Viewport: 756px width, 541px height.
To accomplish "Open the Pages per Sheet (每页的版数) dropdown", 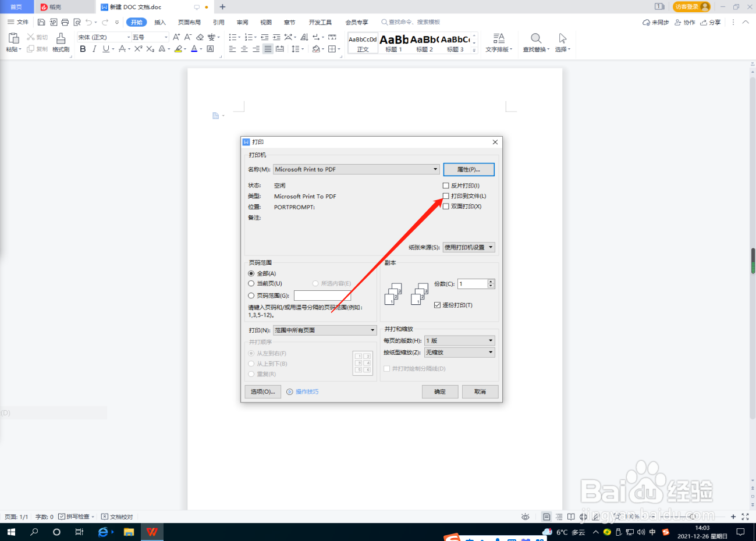I will tap(459, 340).
